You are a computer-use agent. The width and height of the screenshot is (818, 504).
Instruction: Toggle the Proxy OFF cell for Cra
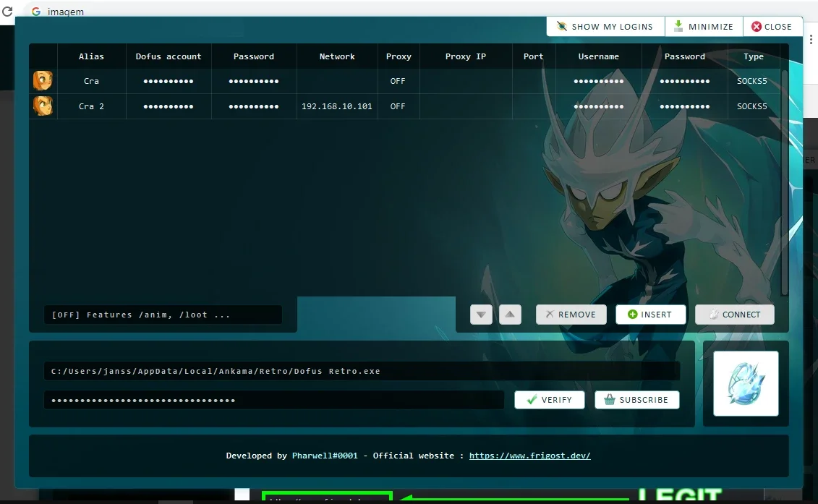pos(398,81)
